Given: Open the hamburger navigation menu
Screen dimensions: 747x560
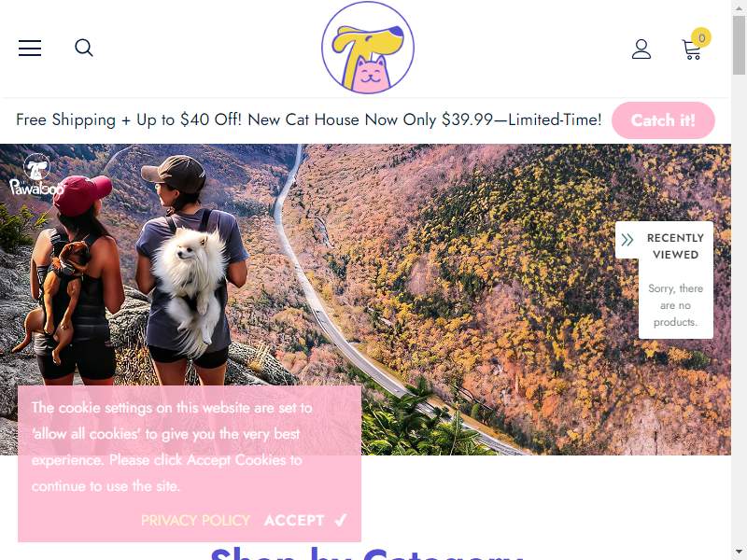Looking at the screenshot, I should tap(30, 49).
